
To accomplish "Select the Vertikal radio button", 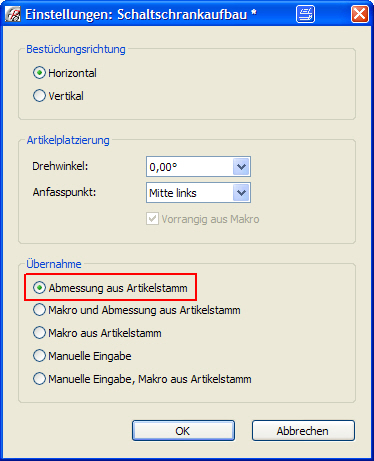I will tap(39, 96).
